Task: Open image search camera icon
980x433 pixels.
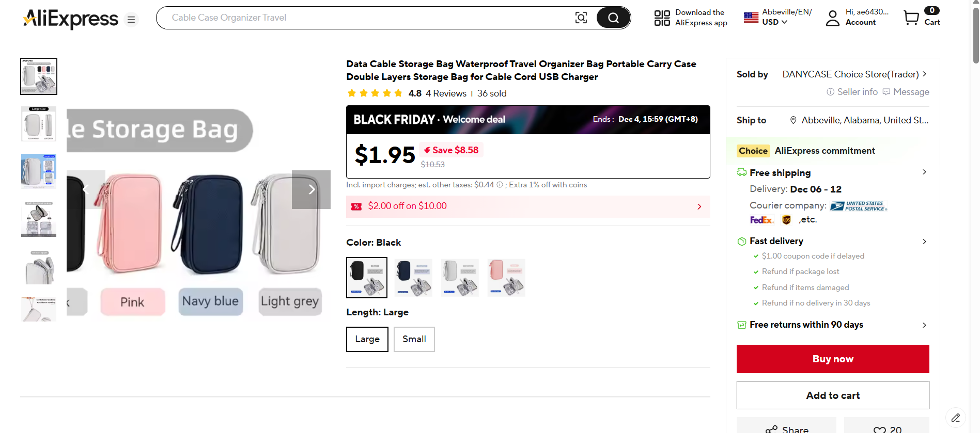Action: 581,18
